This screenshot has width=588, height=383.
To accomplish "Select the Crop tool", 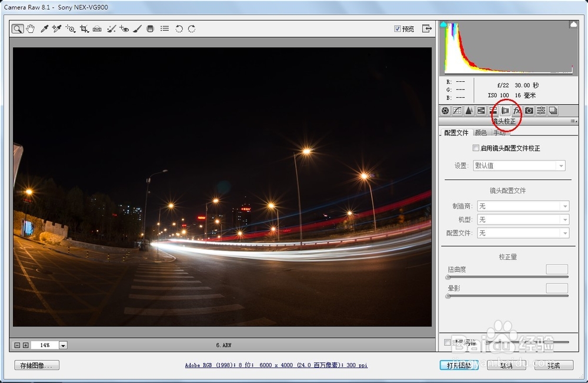I will pos(84,28).
